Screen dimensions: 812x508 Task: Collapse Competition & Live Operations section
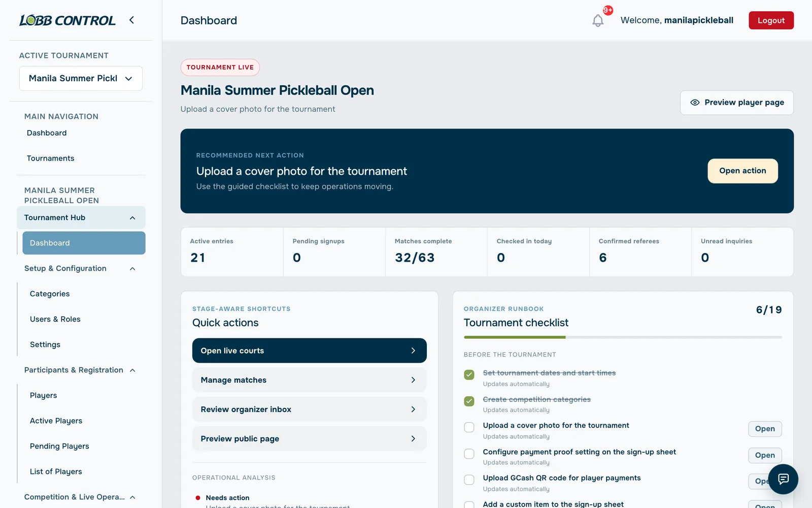(x=132, y=497)
